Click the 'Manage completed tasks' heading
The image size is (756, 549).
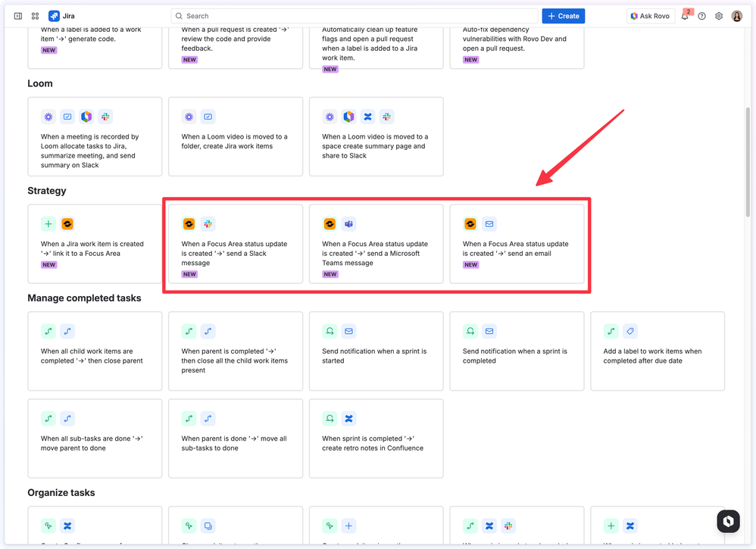pyautogui.click(x=84, y=298)
